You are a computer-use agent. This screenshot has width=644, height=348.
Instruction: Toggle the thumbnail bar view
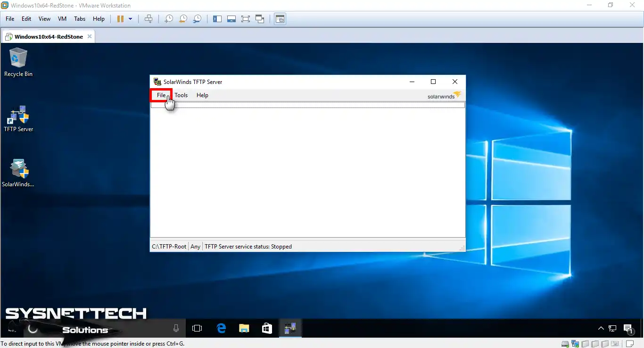click(231, 19)
